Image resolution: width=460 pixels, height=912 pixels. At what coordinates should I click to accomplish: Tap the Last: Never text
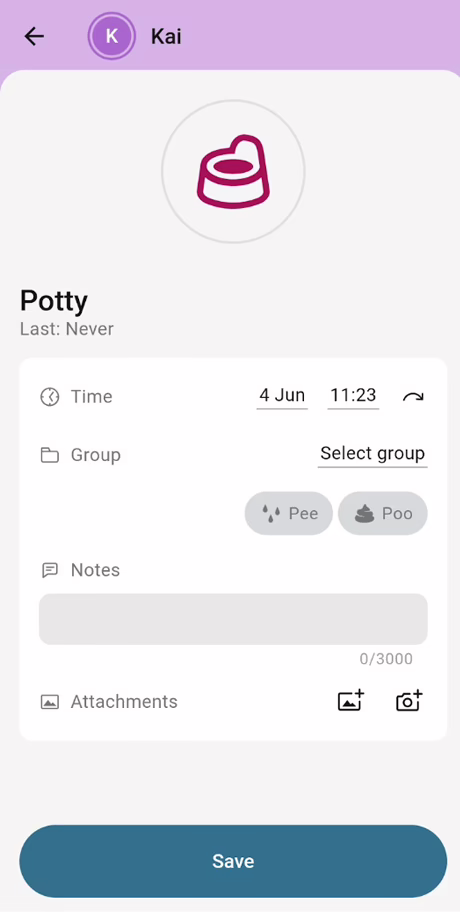67,329
